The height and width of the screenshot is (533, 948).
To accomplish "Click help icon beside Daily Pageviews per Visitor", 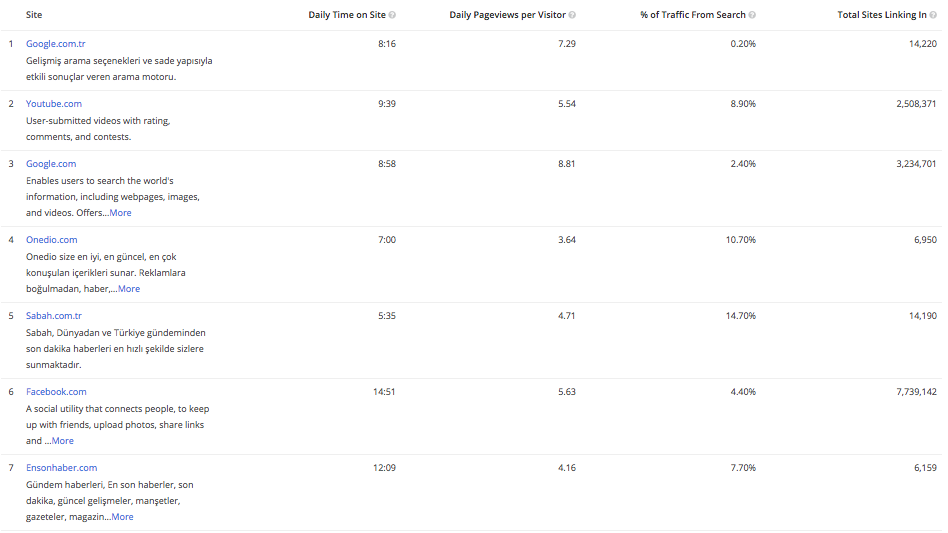I will 572,15.
